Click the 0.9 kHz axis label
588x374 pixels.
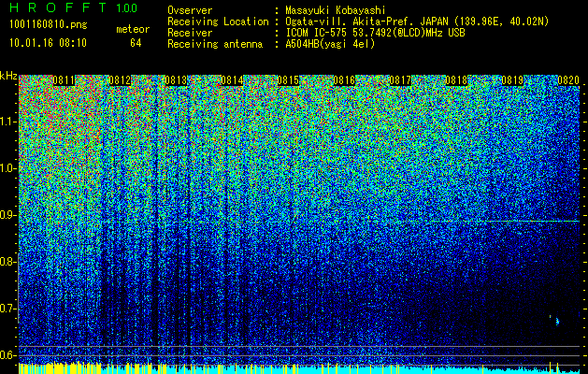8,215
